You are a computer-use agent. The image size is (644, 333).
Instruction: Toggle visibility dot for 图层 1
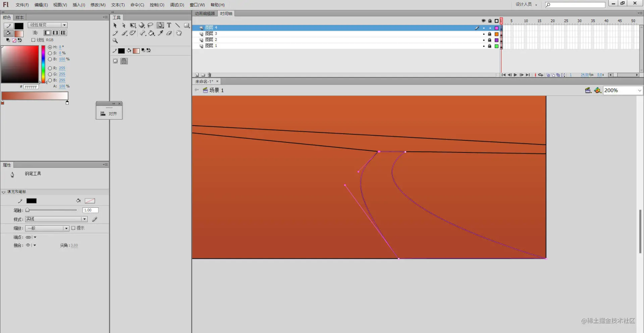tap(483, 46)
